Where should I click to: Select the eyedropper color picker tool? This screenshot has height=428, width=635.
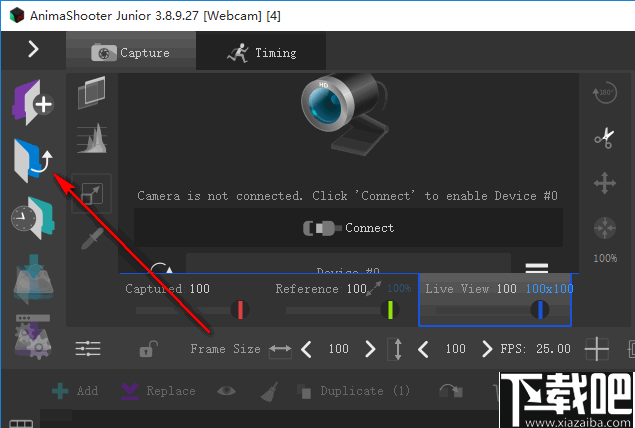tap(92, 239)
